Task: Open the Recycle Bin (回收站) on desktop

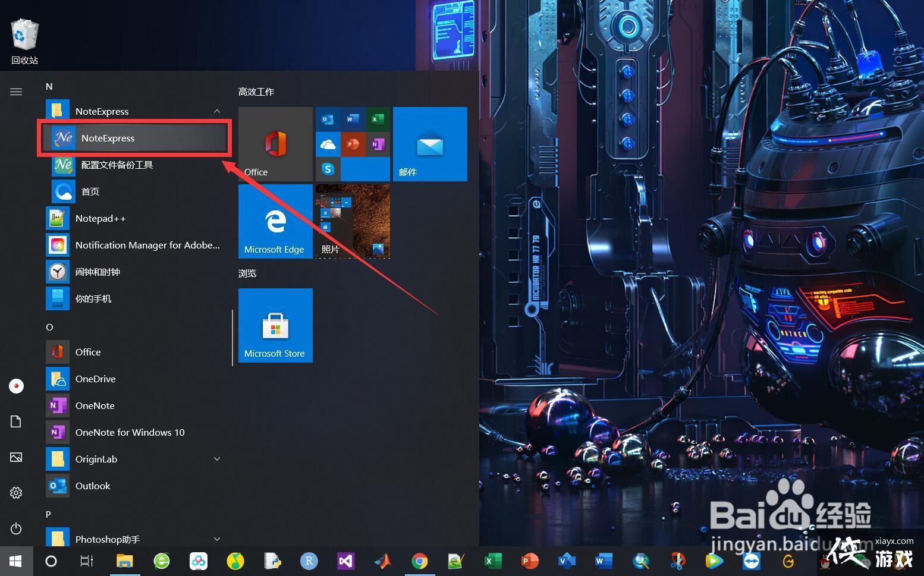Action: click(x=24, y=42)
